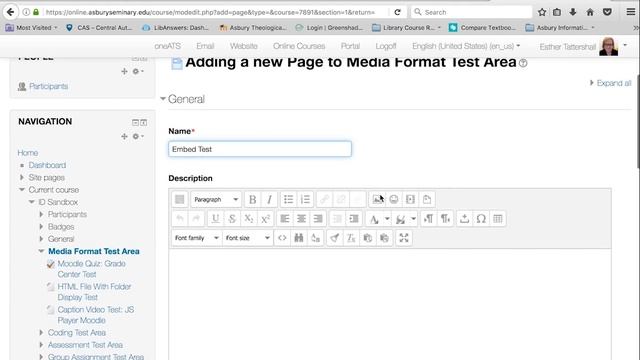
Task: Align text right in editor
Action: [318, 218]
